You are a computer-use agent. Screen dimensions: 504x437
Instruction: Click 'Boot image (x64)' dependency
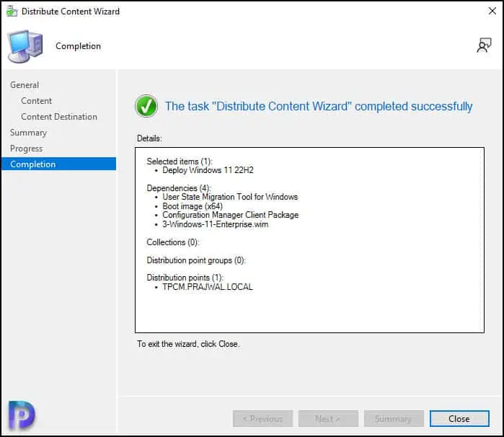click(193, 206)
